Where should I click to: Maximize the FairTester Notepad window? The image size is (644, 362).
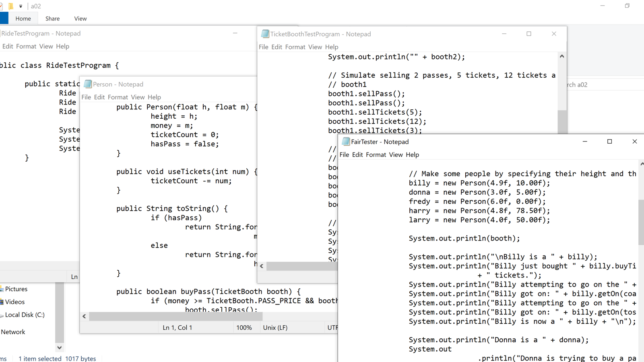(609, 142)
